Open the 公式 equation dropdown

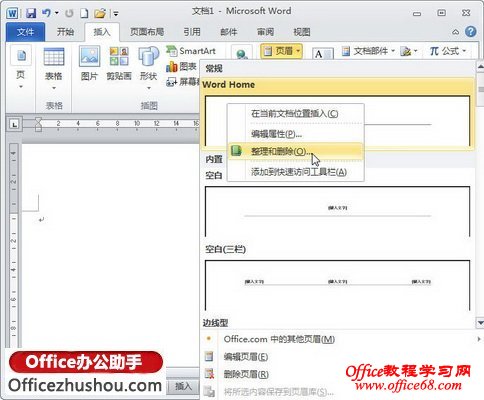[448, 51]
